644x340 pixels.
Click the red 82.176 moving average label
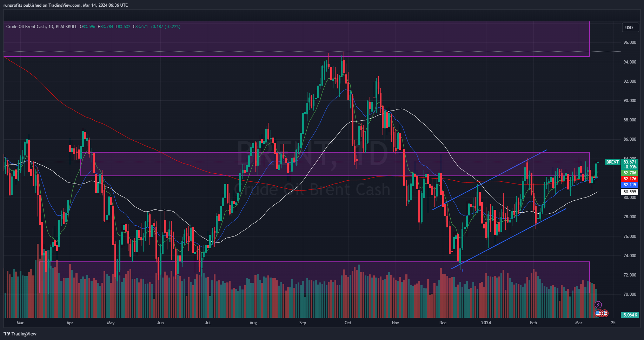click(630, 179)
